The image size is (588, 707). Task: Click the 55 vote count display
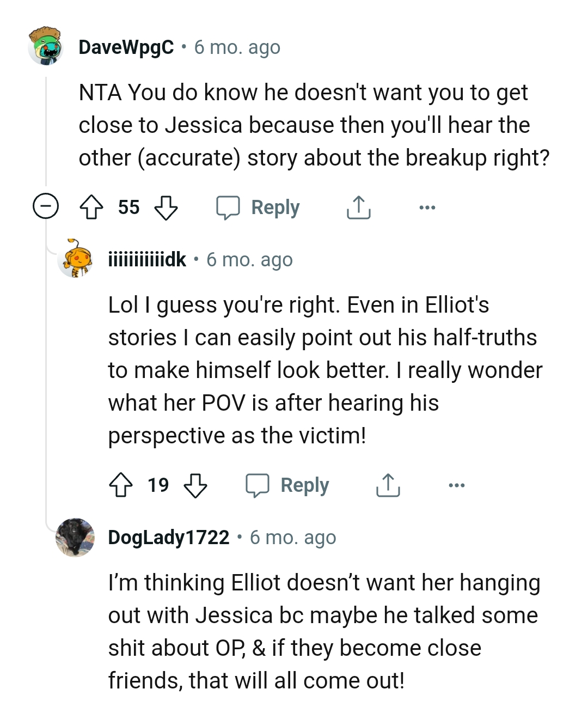(x=130, y=207)
